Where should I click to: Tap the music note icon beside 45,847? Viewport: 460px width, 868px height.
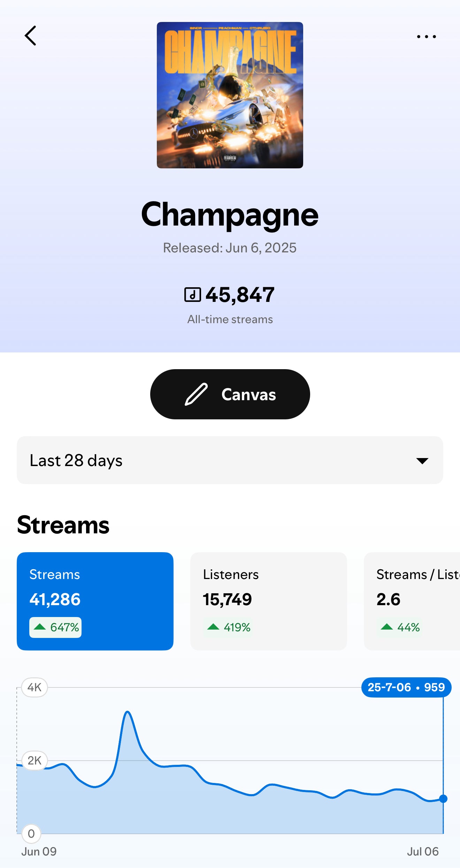pos(192,295)
